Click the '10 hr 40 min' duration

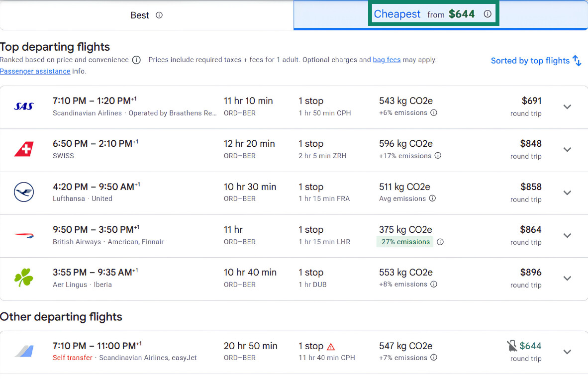(x=250, y=272)
